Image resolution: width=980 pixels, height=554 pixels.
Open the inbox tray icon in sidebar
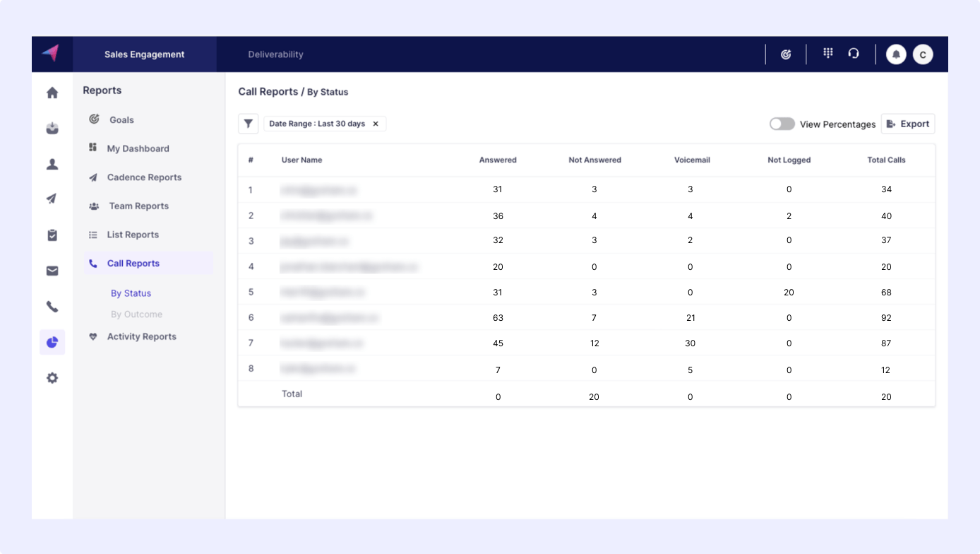(x=52, y=129)
